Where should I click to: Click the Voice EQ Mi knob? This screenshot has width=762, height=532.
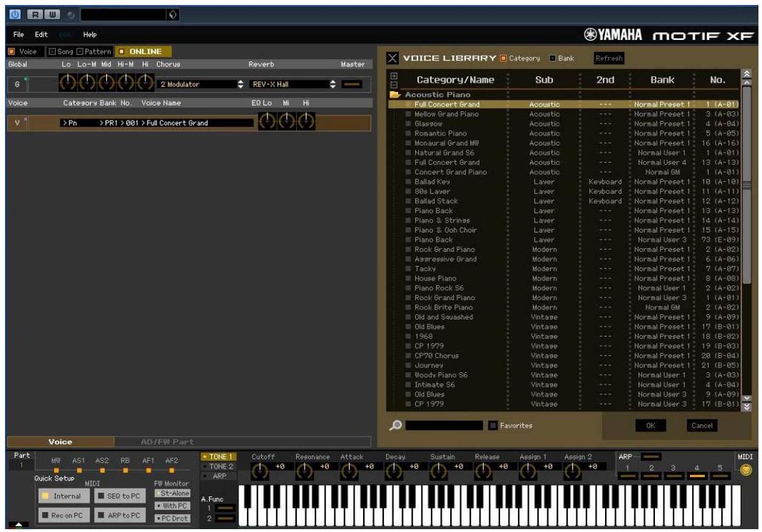(x=286, y=121)
